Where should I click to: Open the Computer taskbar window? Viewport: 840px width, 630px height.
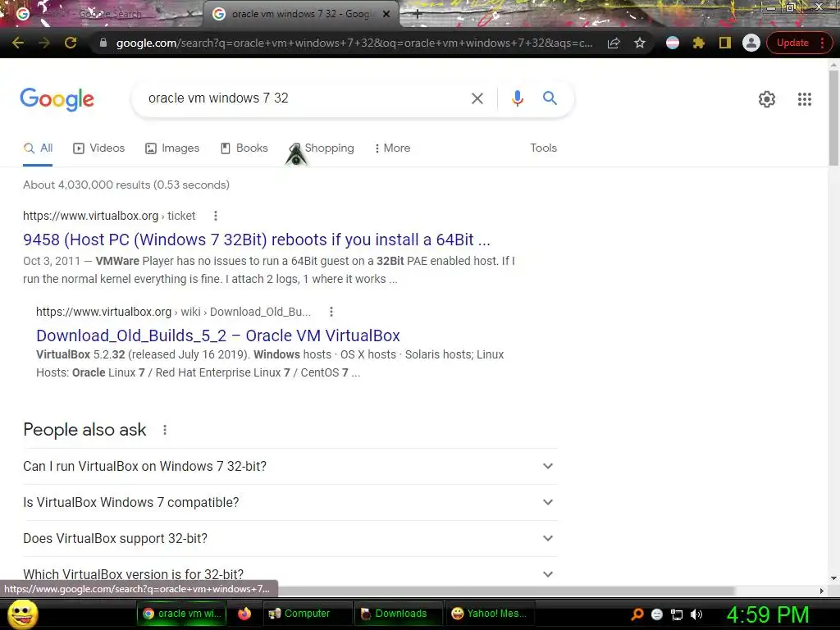tap(308, 614)
